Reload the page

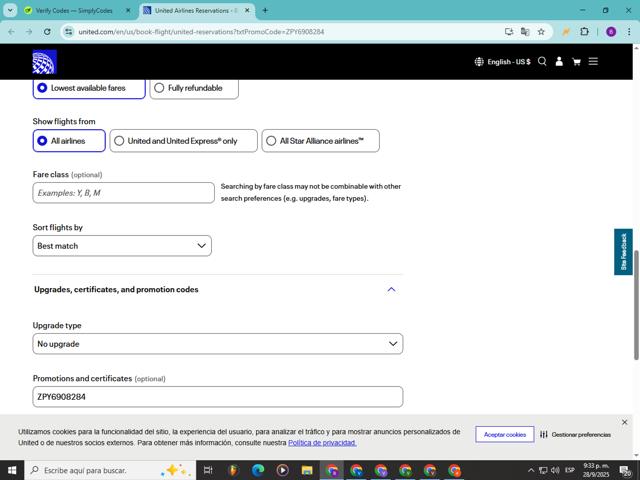tap(47, 32)
